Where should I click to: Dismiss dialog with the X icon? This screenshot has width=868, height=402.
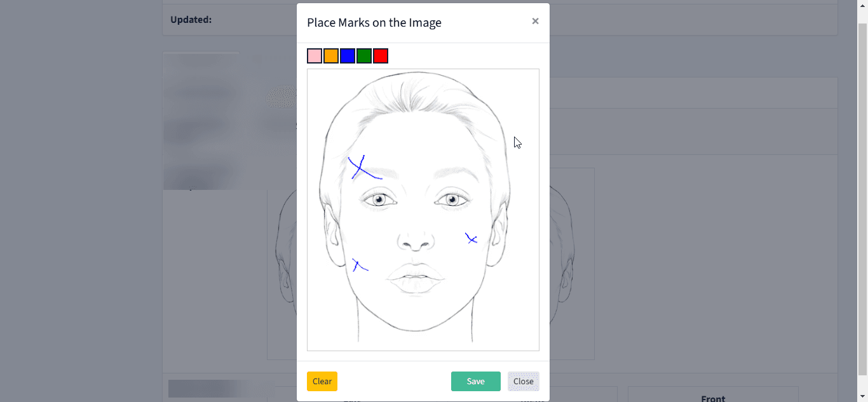535,21
